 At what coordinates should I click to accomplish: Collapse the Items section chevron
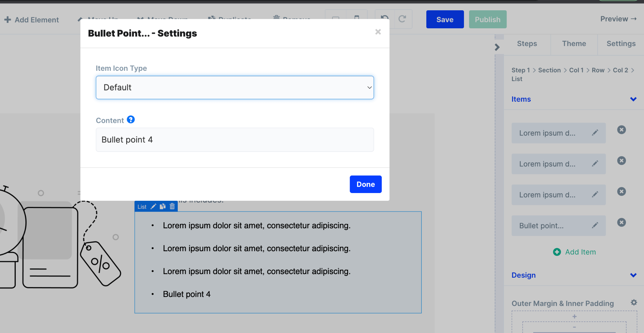[633, 99]
